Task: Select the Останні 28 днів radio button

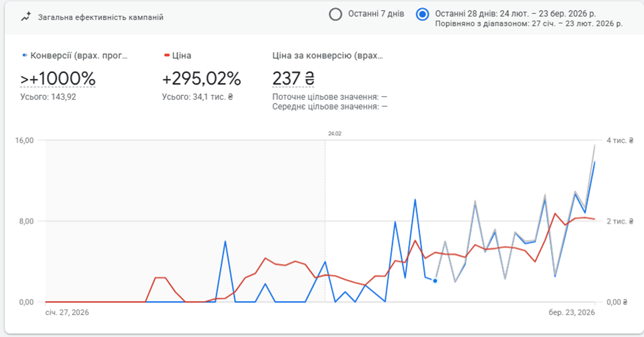Action: (422, 14)
